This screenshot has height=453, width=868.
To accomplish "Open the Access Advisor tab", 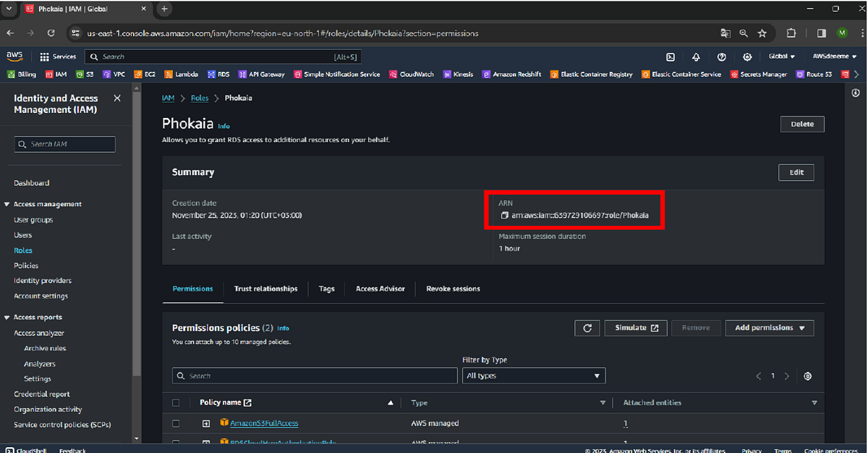I will pyautogui.click(x=380, y=288).
